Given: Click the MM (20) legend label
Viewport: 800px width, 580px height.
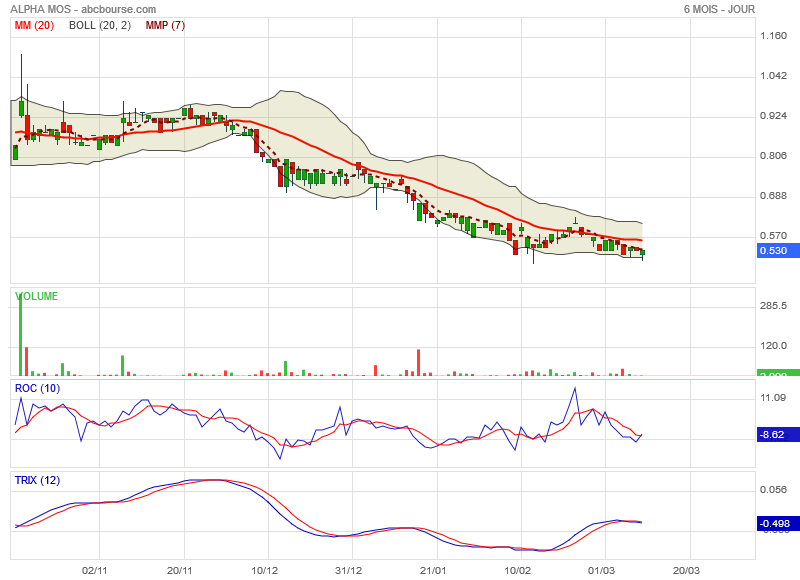Looking at the screenshot, I should (x=34, y=25).
